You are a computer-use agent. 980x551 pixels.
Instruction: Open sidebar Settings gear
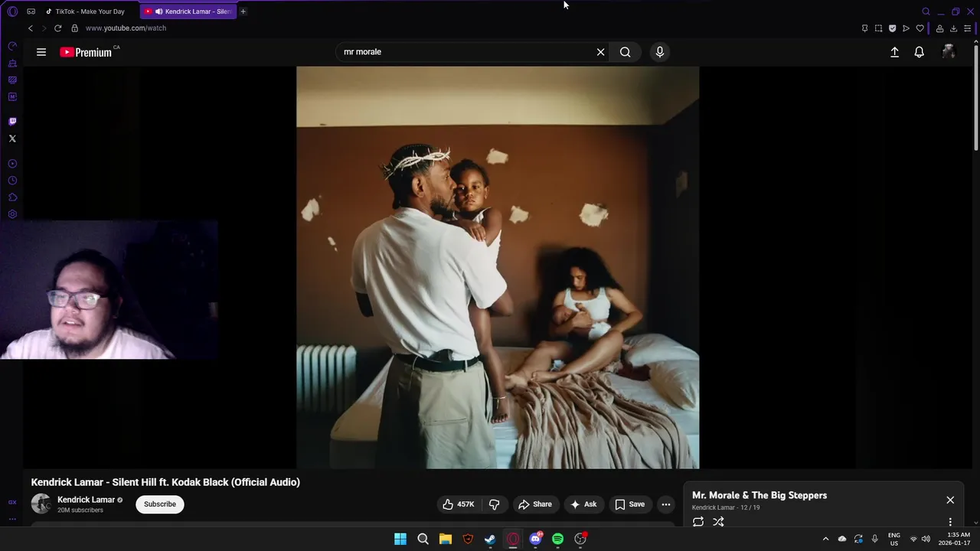click(x=12, y=214)
